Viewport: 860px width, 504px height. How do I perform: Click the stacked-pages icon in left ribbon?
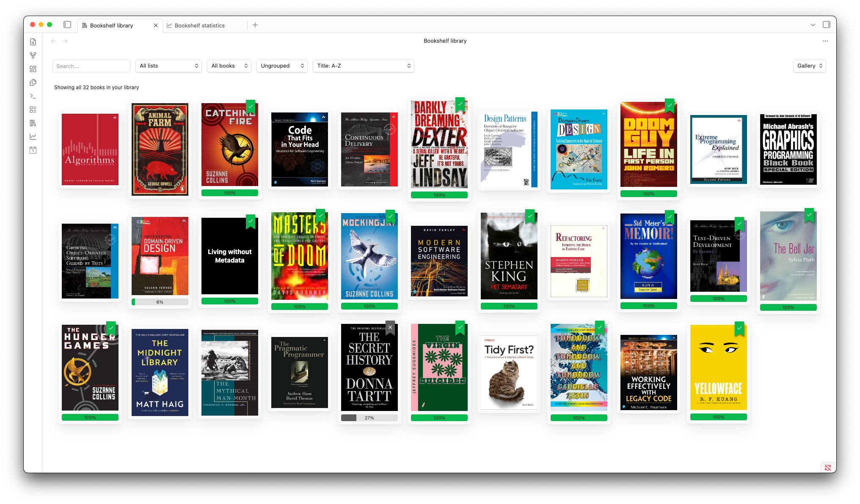click(33, 82)
